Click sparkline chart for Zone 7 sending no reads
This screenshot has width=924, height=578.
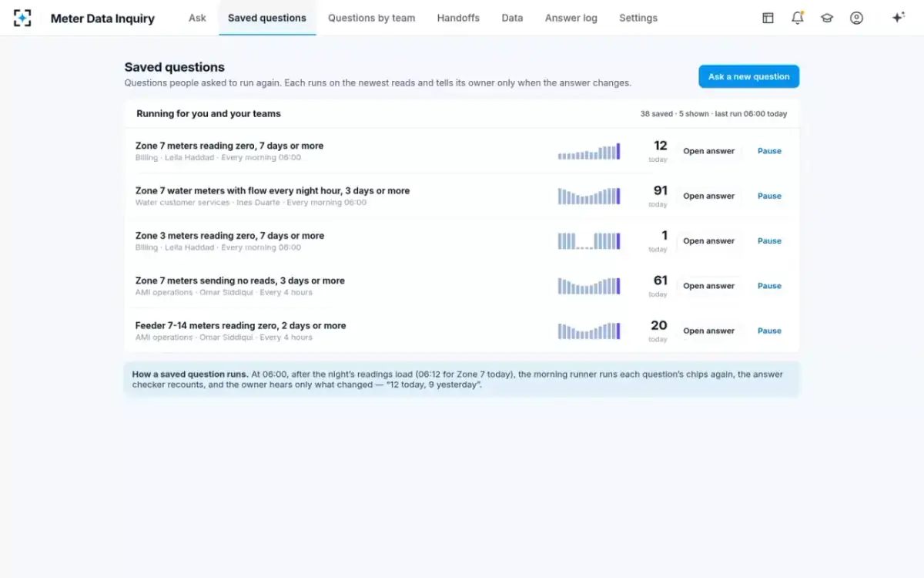[x=589, y=286]
